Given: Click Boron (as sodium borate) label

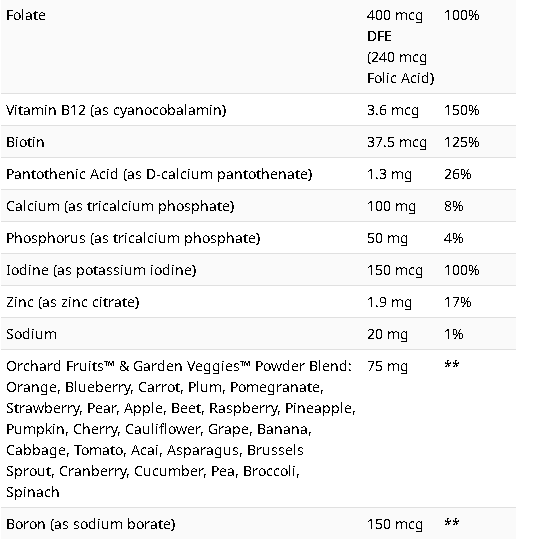Looking at the screenshot, I should click(91, 524).
